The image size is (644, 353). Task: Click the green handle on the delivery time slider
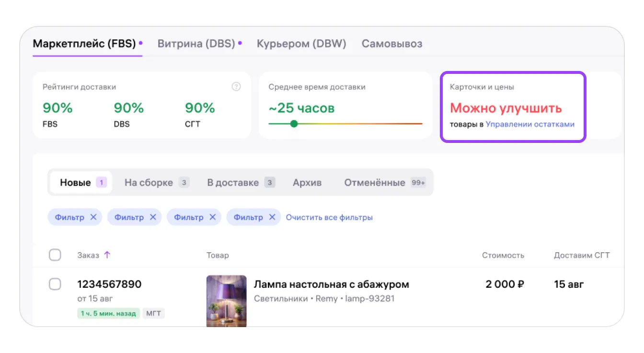[x=294, y=124]
